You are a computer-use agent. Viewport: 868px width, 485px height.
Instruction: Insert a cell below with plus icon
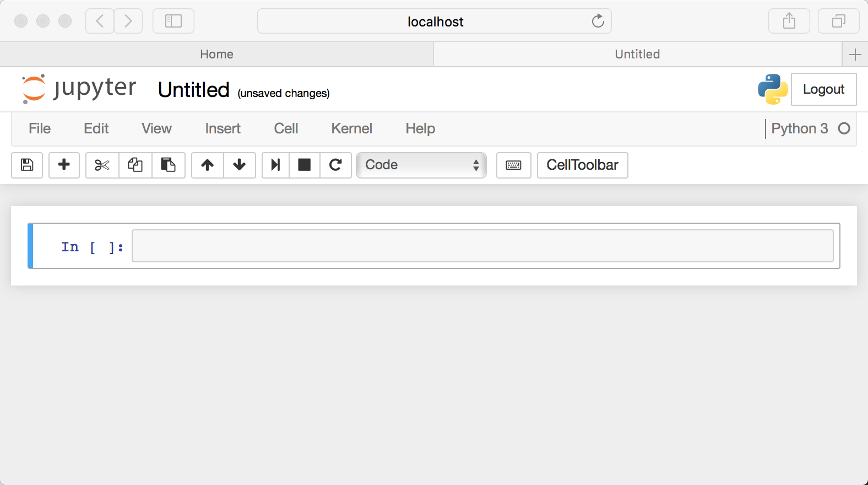(x=64, y=165)
